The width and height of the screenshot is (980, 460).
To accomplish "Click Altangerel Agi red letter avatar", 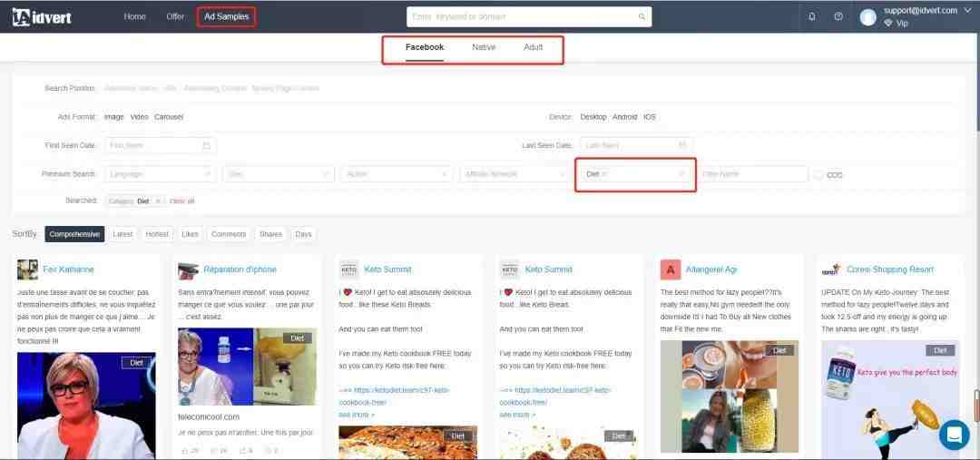I will pos(671,269).
